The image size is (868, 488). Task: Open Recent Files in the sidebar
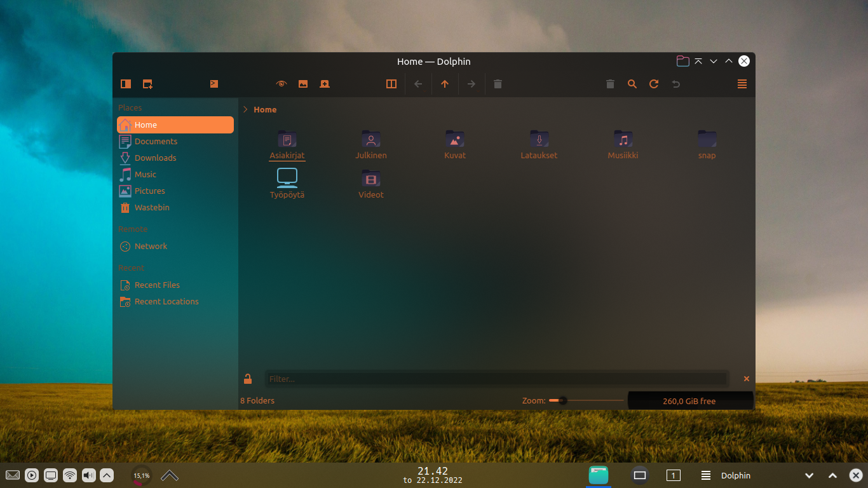156,285
